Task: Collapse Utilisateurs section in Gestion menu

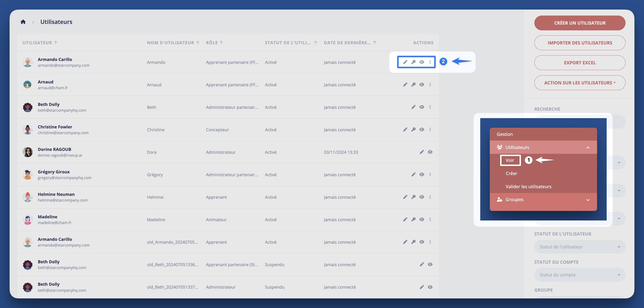Action: pos(543,147)
